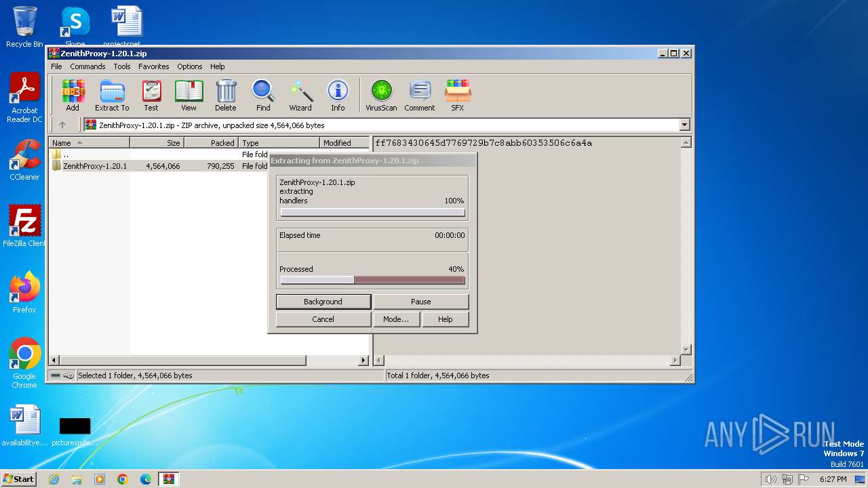Open Help in the extracting dialog
868x488 pixels.
pos(445,319)
